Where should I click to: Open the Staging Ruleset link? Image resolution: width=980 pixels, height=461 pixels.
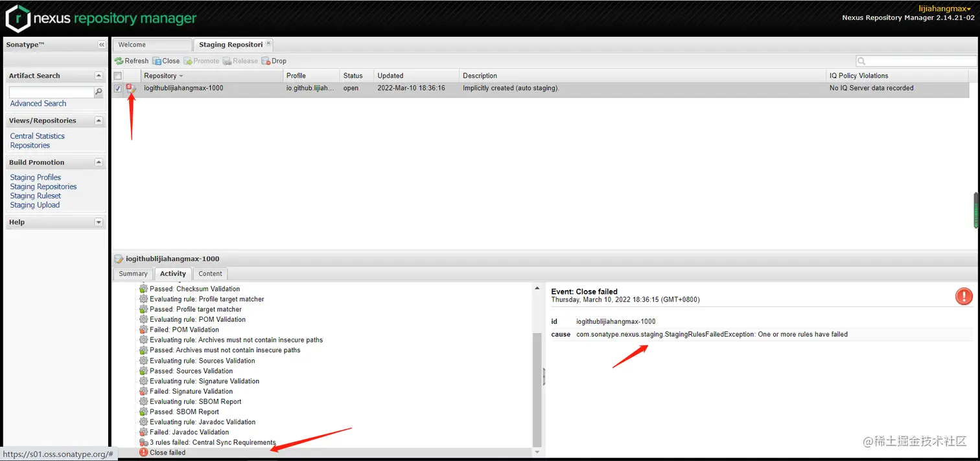point(36,196)
